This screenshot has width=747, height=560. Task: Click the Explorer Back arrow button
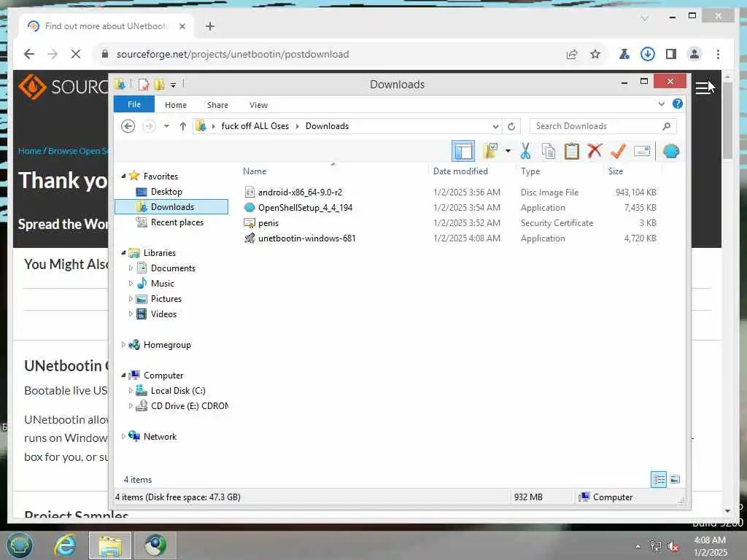pos(128,126)
